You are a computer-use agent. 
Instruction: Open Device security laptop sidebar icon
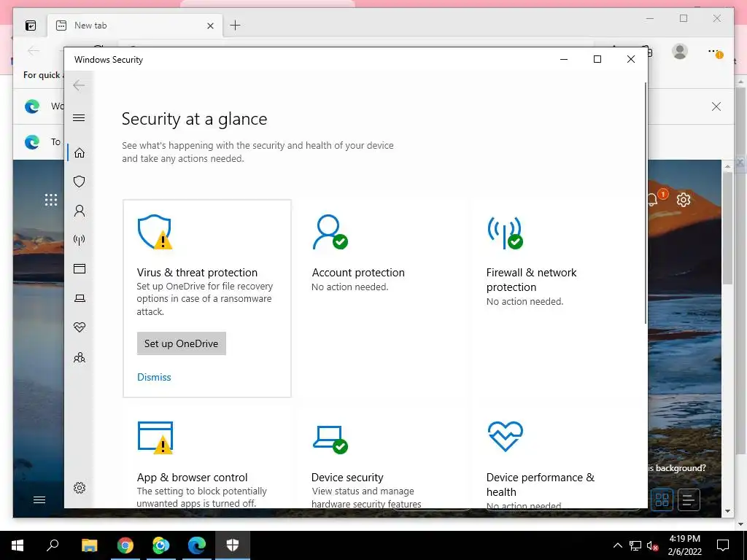click(80, 298)
